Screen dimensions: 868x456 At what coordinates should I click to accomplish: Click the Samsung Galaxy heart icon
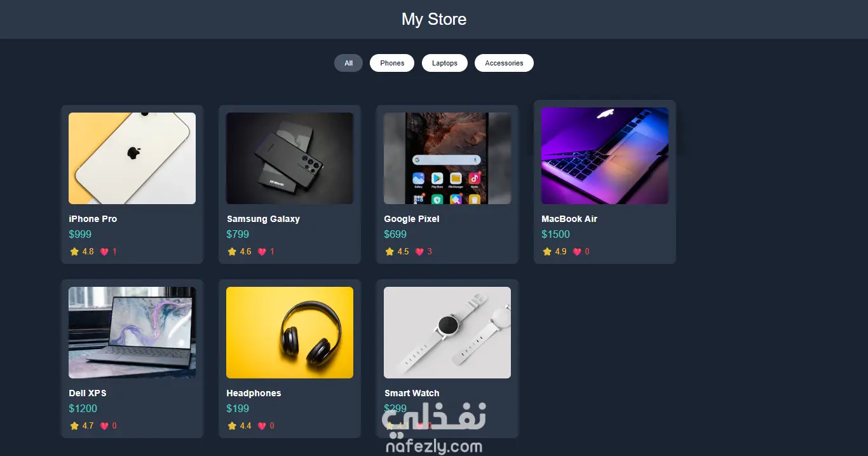pos(262,252)
